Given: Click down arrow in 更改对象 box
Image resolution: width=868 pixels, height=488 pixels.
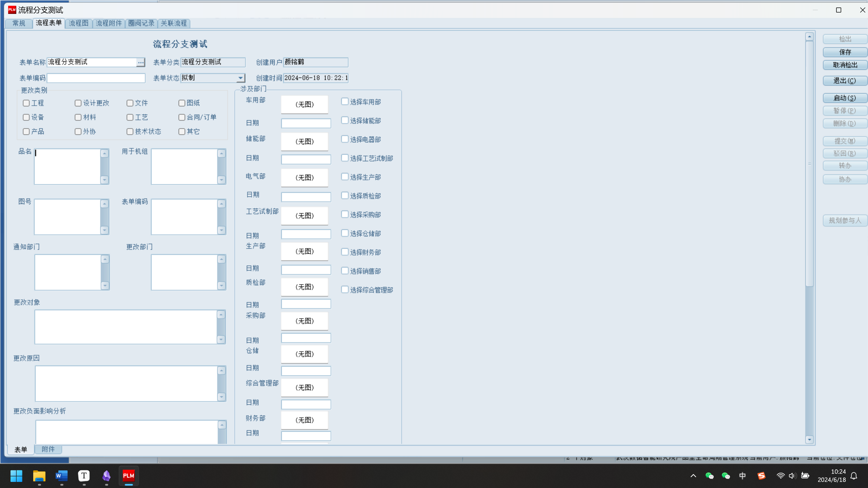Looking at the screenshot, I should tap(221, 340).
